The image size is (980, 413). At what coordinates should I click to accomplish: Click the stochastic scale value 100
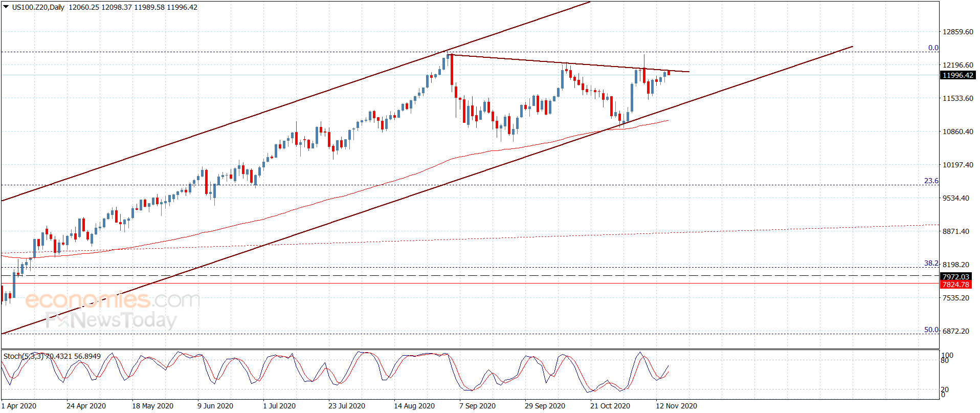[947, 355]
